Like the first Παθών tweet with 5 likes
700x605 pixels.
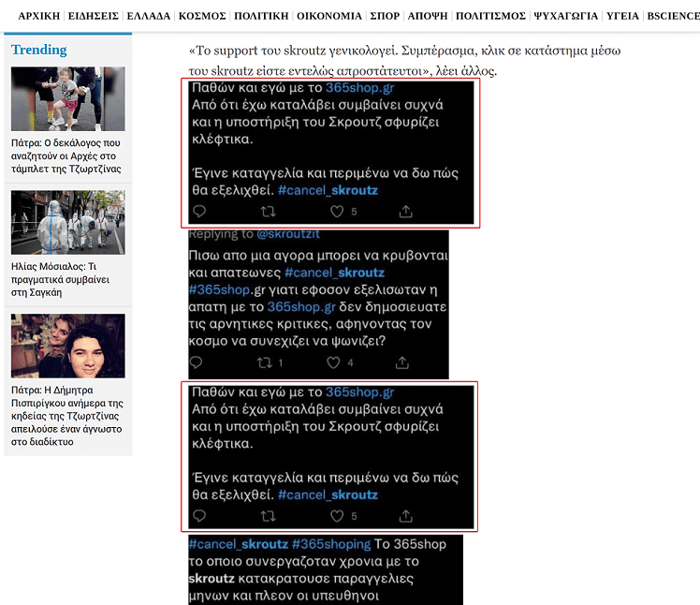pos(337,212)
